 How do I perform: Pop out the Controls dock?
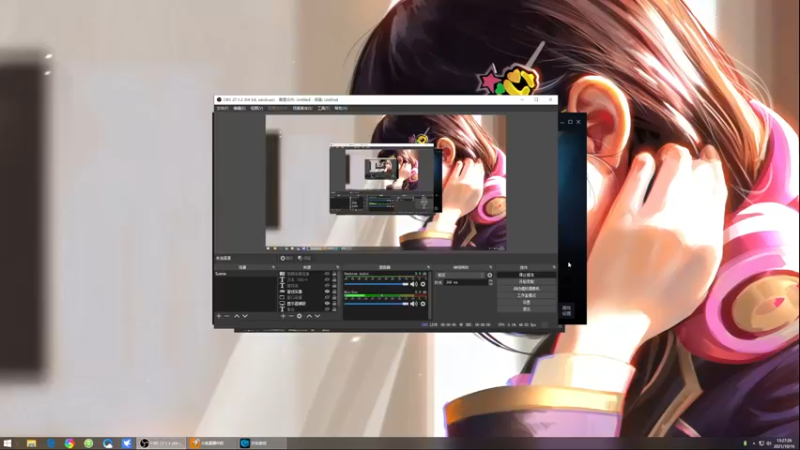click(x=554, y=267)
